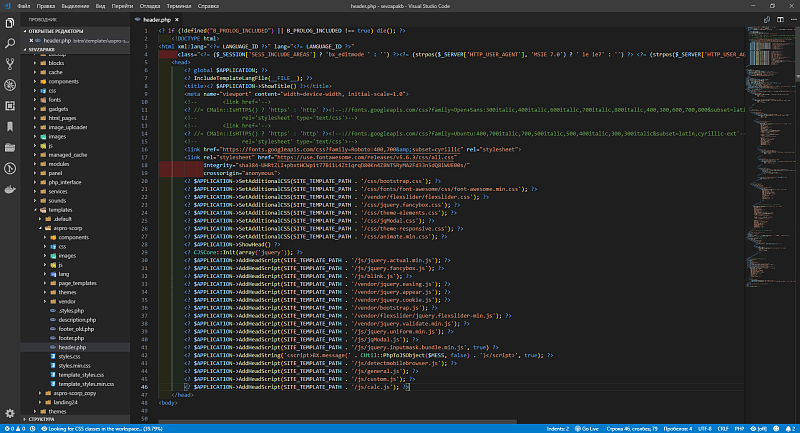
Task: Open the Source Control view
Action: pos(10,64)
